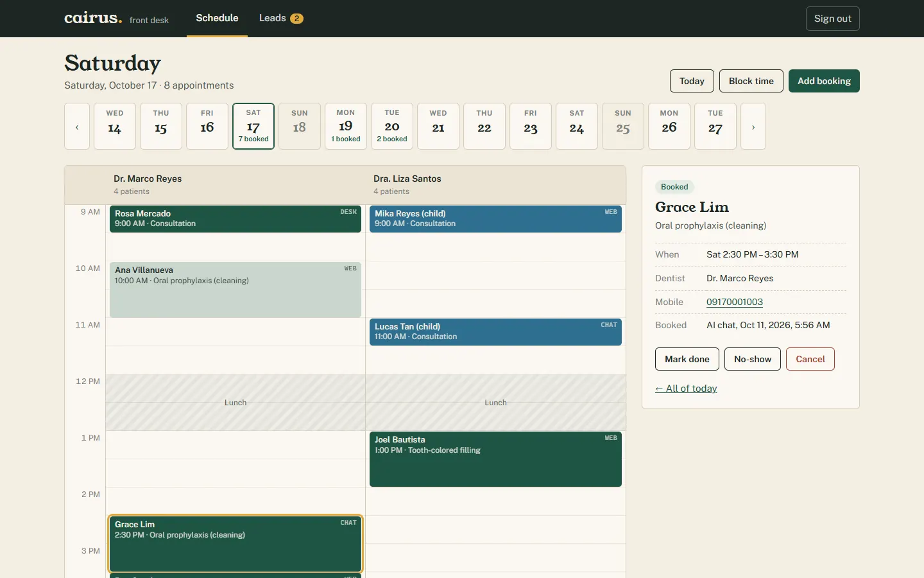Viewport: 924px width, 578px height.
Task: Switch to the Schedule tab
Action: coord(217,18)
